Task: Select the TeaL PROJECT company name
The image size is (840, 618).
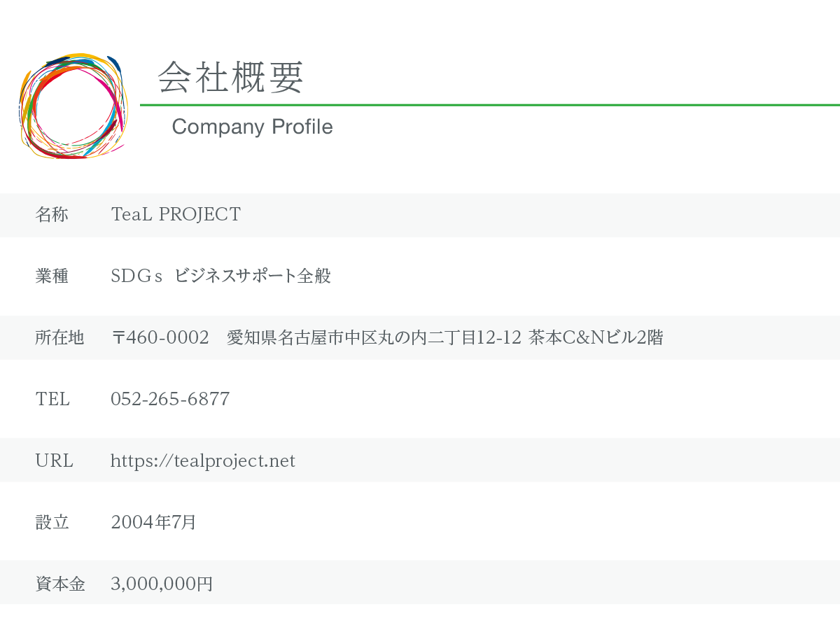Action: [176, 215]
